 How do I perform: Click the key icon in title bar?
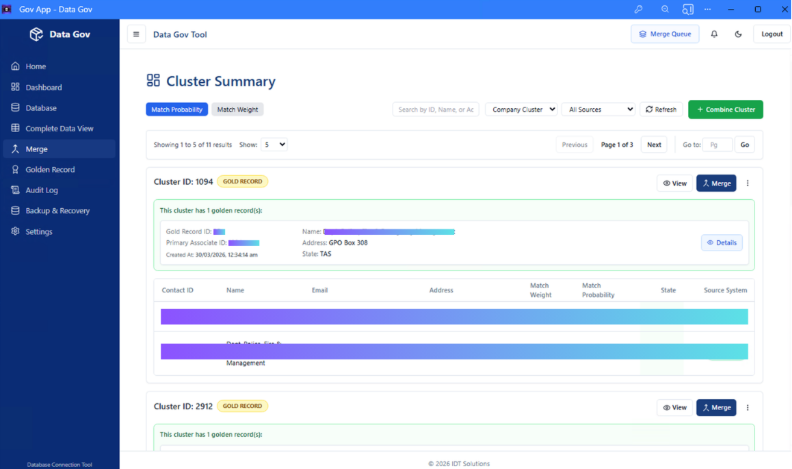point(638,9)
